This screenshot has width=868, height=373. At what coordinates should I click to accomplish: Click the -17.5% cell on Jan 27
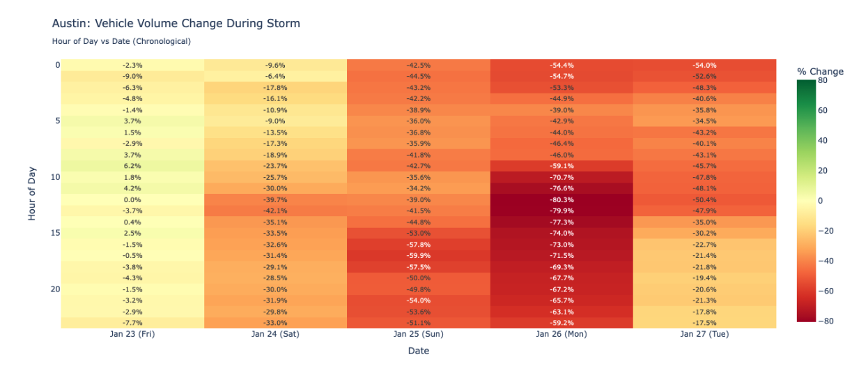coord(704,323)
